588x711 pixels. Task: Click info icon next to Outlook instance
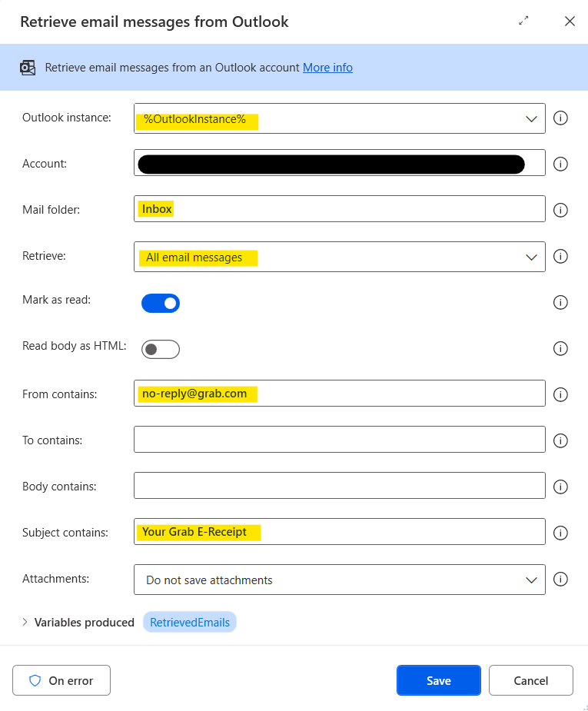coord(560,118)
